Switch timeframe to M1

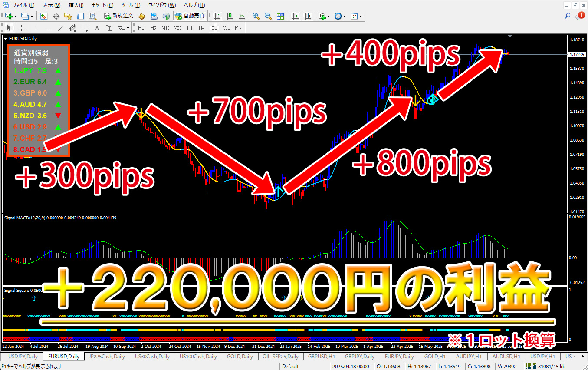[x=141, y=28]
